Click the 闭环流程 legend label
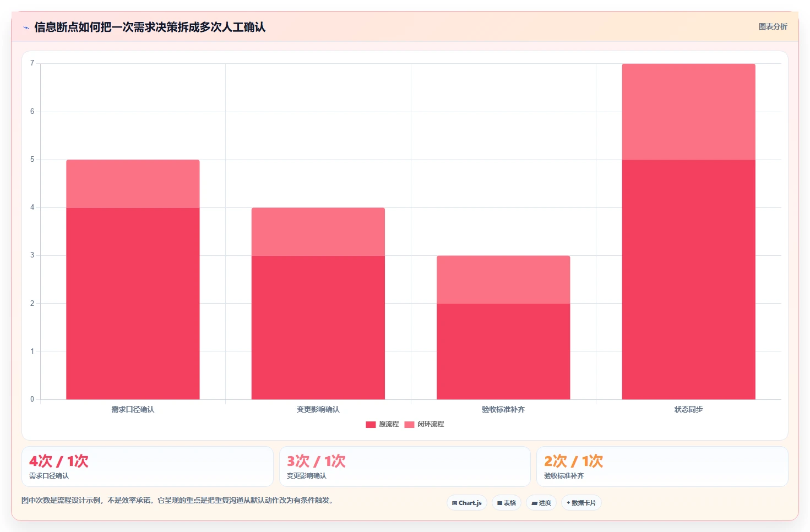The width and height of the screenshot is (810, 532). click(x=431, y=424)
